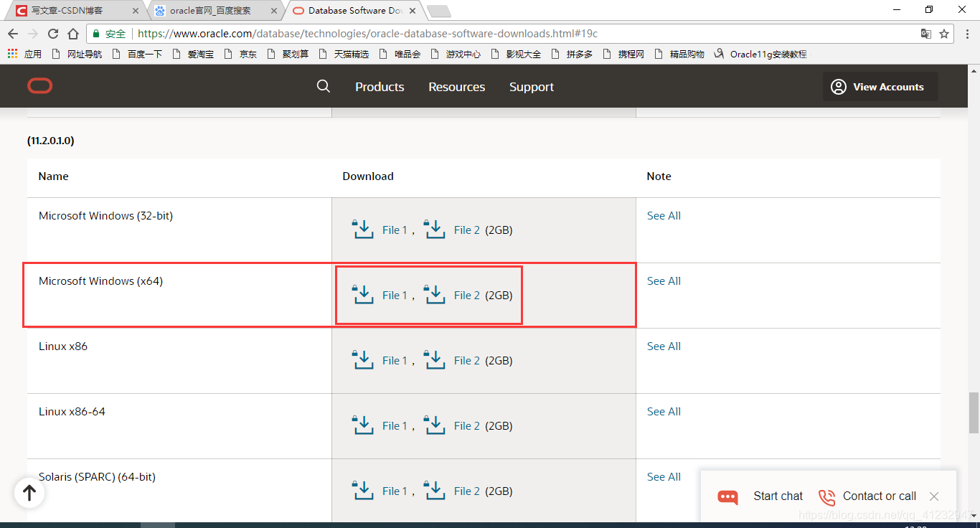Click download icon for Windows x64 File 1
The height and width of the screenshot is (528, 980).
(363, 294)
